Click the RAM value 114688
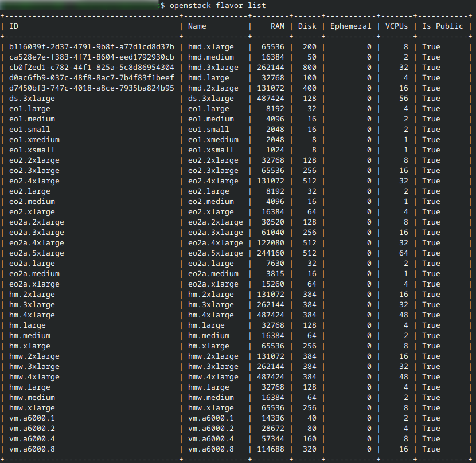This screenshot has height=463, width=476. click(271, 449)
